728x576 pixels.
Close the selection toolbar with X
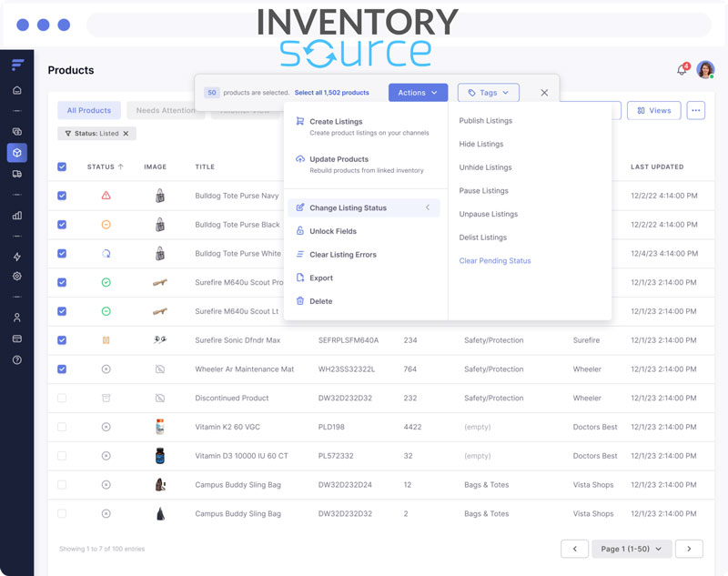tap(544, 93)
